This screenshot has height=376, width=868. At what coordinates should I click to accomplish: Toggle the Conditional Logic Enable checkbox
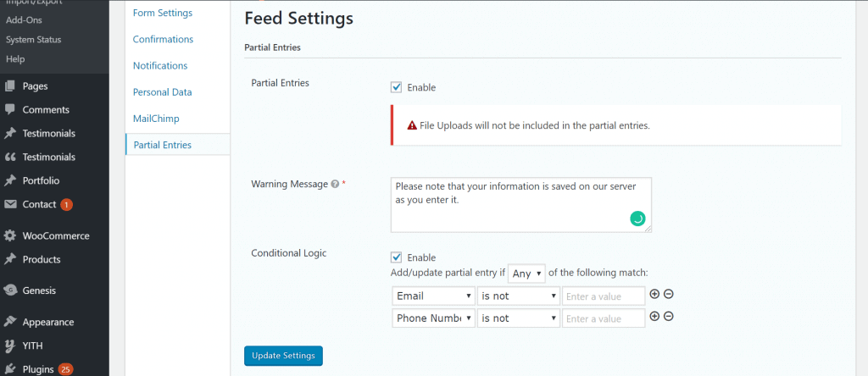[396, 257]
